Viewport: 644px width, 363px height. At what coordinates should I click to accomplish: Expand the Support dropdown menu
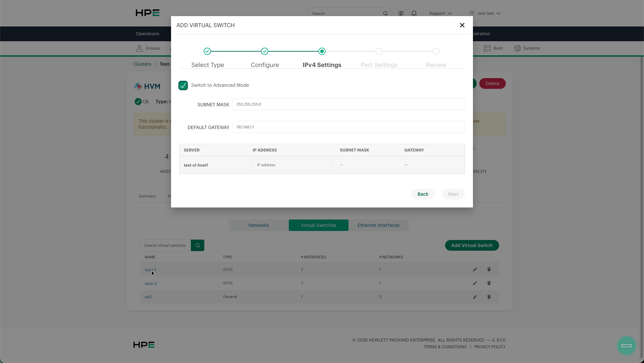click(x=440, y=13)
